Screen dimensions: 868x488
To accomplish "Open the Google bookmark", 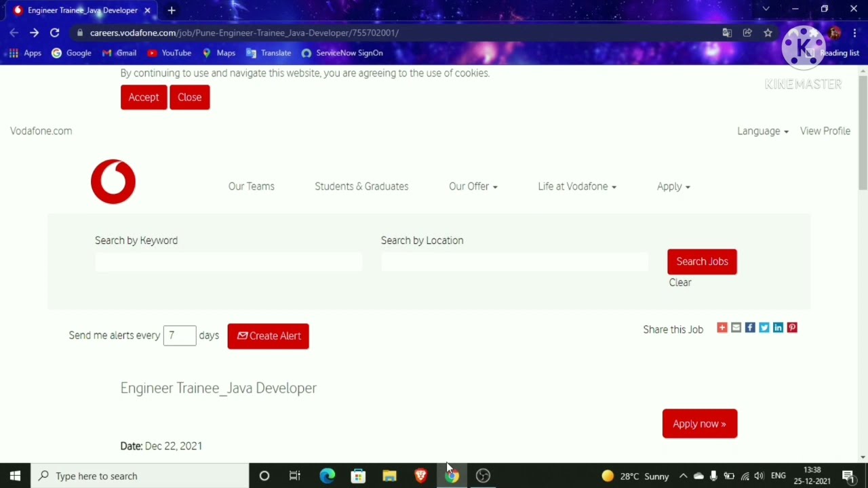I will pos(71,53).
